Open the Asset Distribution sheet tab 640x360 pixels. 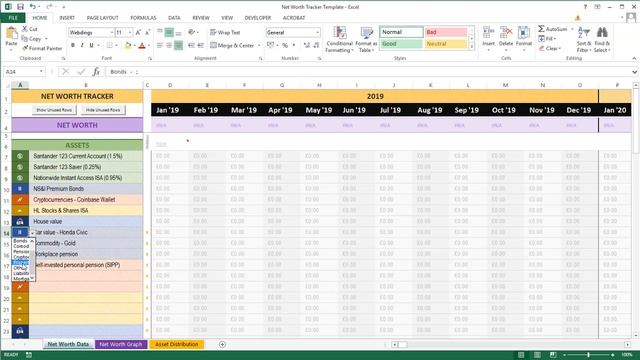tap(176, 344)
